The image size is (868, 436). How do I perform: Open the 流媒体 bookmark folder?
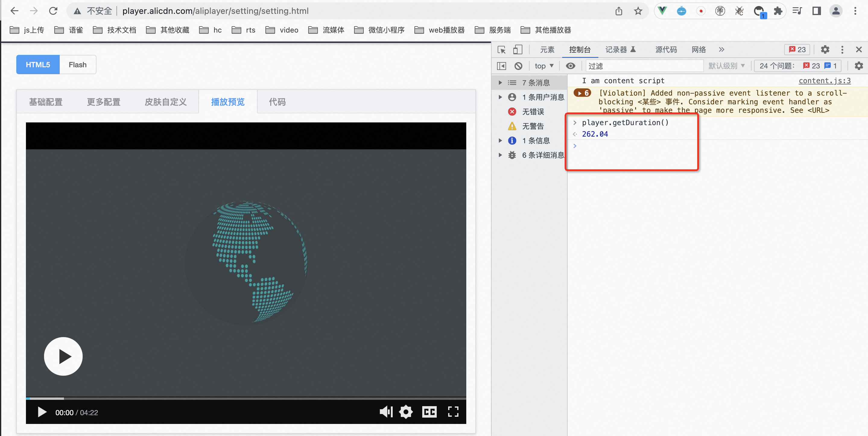(326, 30)
